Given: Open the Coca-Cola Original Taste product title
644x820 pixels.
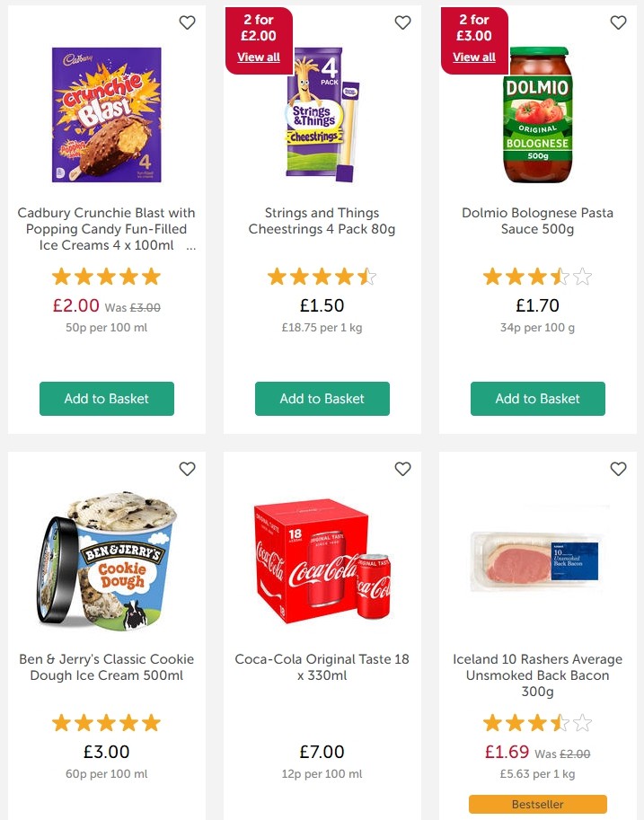Looking at the screenshot, I should click(322, 667).
